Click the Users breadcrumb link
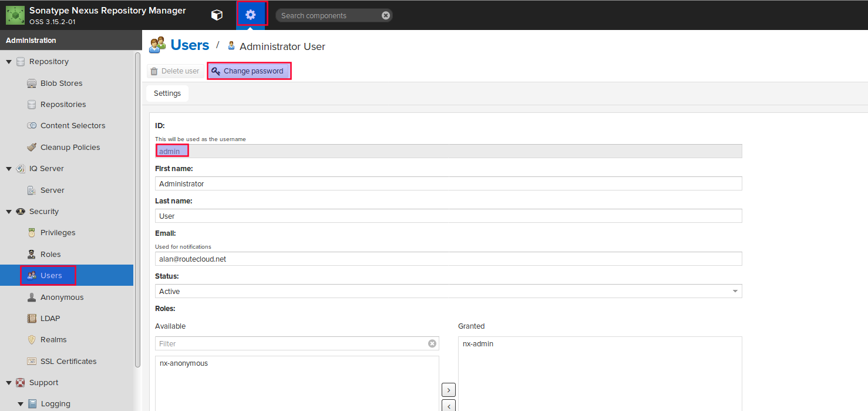The height and width of the screenshot is (411, 868). (x=190, y=45)
